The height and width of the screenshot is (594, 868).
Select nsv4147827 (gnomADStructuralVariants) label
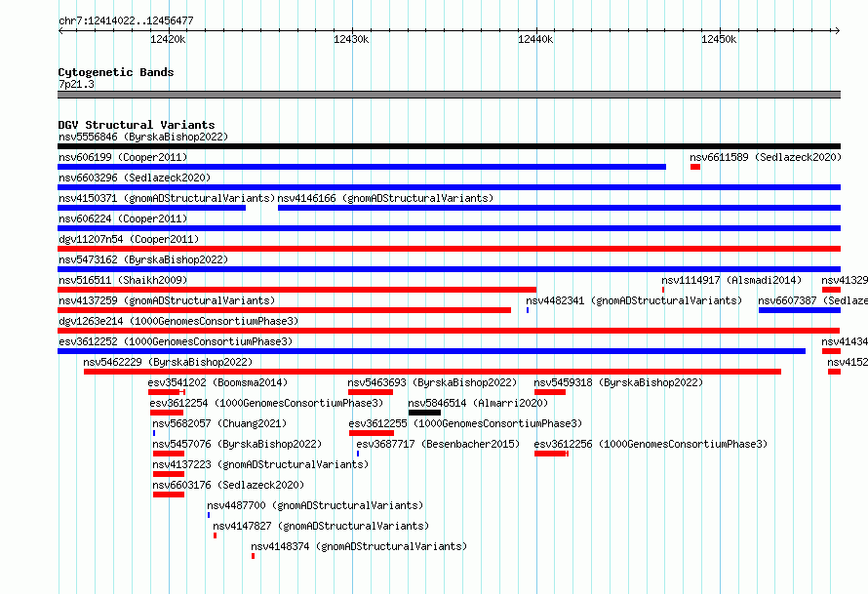click(321, 526)
